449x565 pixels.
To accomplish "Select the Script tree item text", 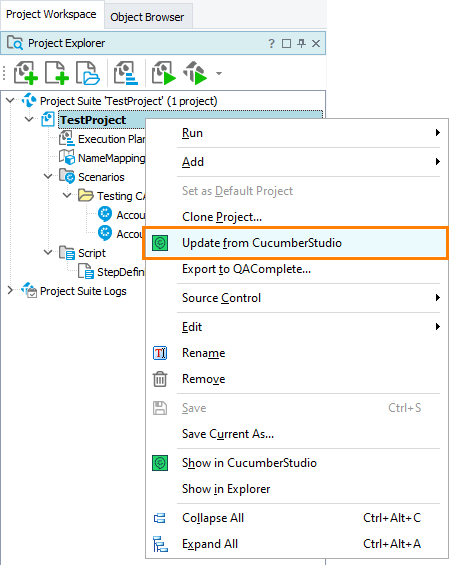I will click(92, 253).
